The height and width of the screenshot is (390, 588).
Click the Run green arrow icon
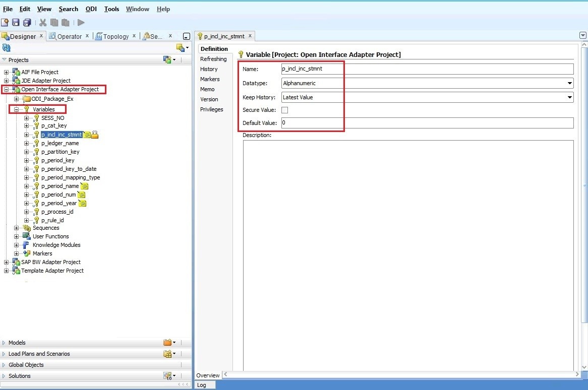click(80, 22)
